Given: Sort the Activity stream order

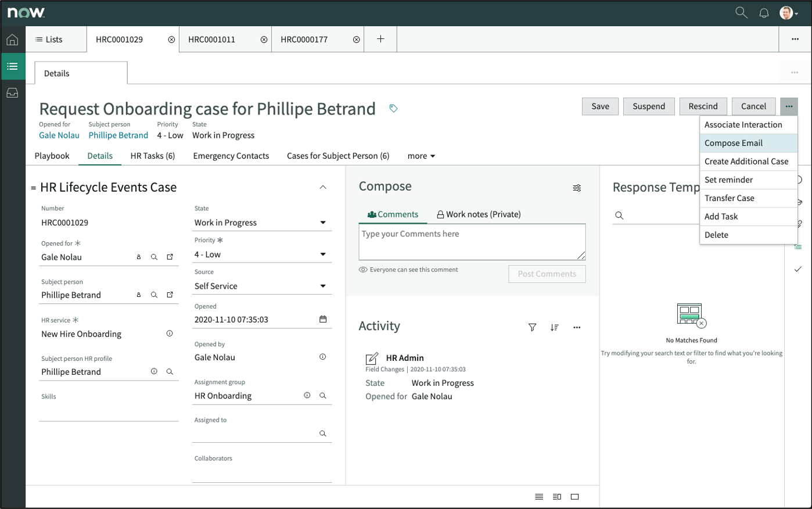Looking at the screenshot, I should click(554, 327).
